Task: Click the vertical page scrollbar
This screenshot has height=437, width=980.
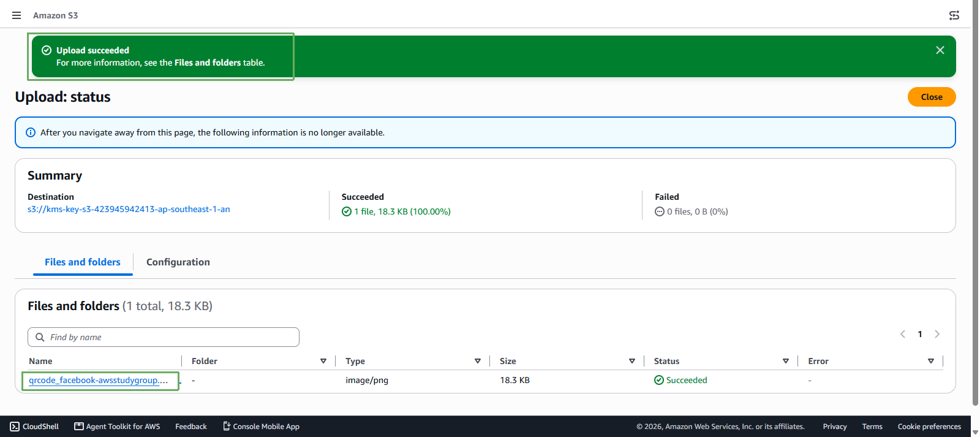Action: point(975,202)
